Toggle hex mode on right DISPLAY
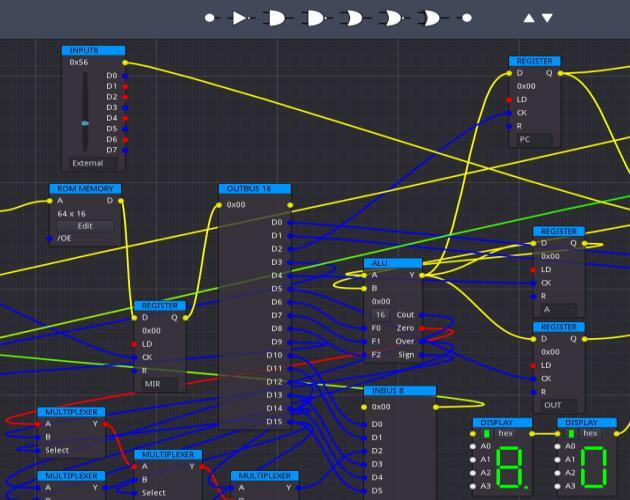Viewport: 630px width, 500px height. click(x=571, y=434)
